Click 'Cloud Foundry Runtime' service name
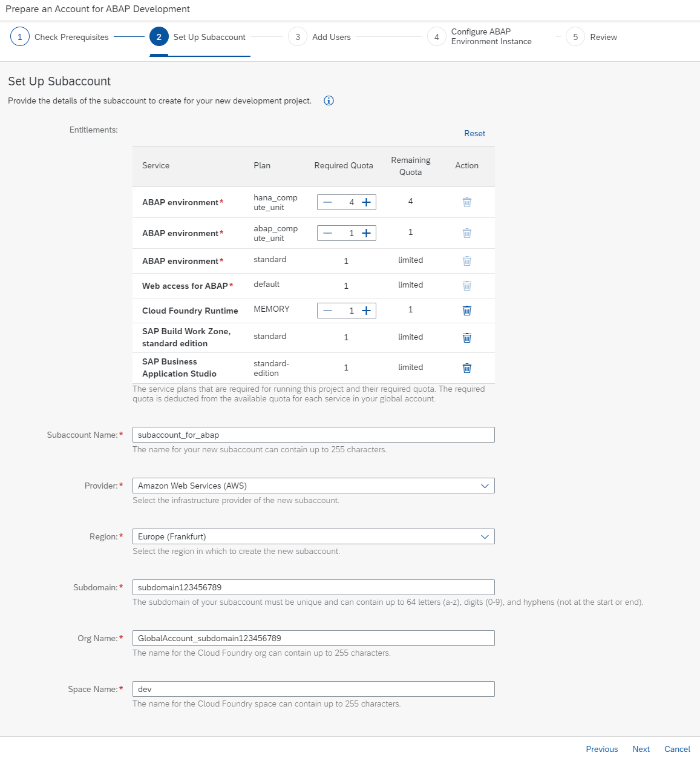700x758 pixels. pyautogui.click(x=190, y=311)
